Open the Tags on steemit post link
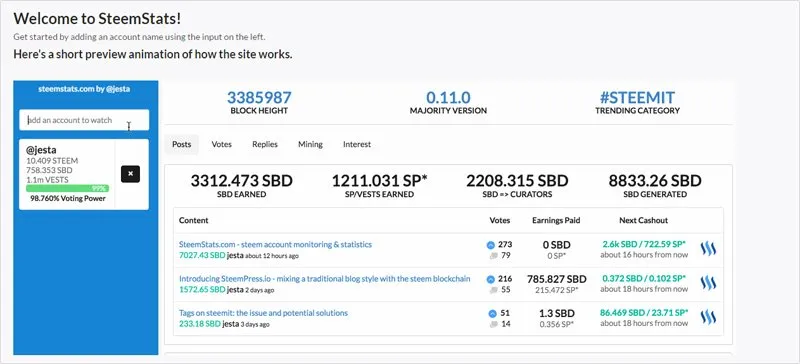Viewport: 800px width, 364px height. [x=263, y=313]
